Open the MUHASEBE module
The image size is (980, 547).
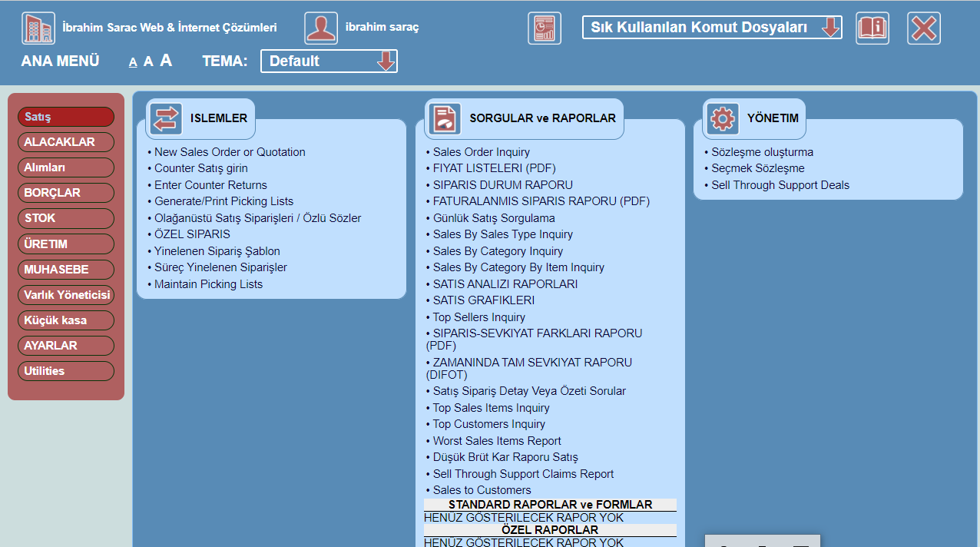click(66, 270)
